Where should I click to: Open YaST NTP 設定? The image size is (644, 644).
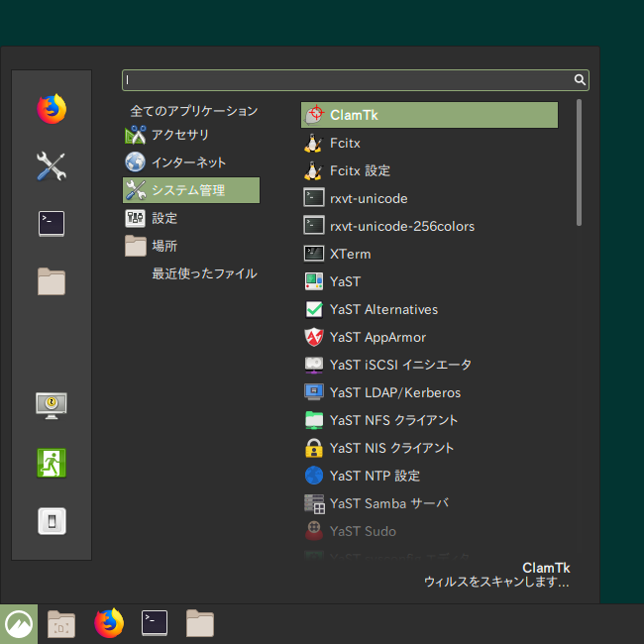(x=429, y=476)
